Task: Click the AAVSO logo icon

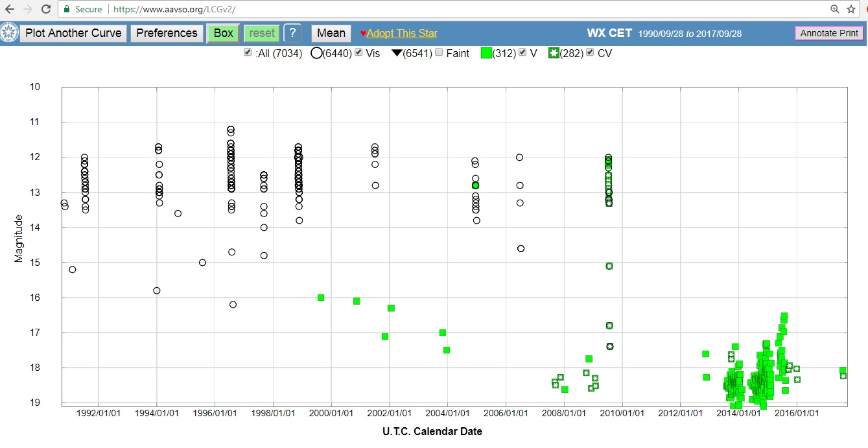Action: tap(9, 33)
